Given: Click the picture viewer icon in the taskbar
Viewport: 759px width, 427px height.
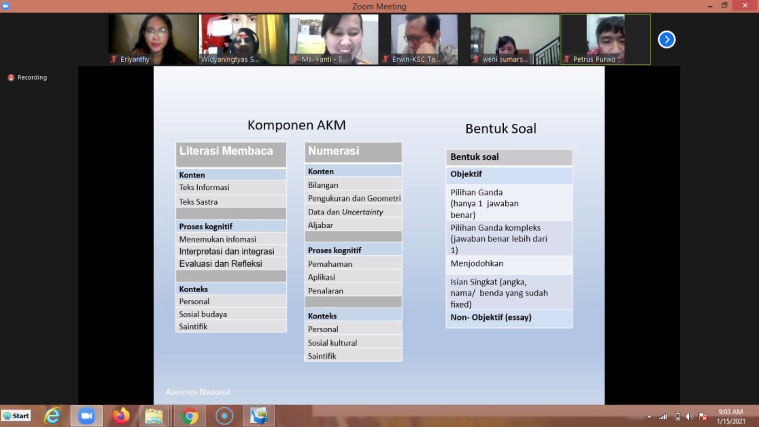Looking at the screenshot, I should click(x=259, y=415).
